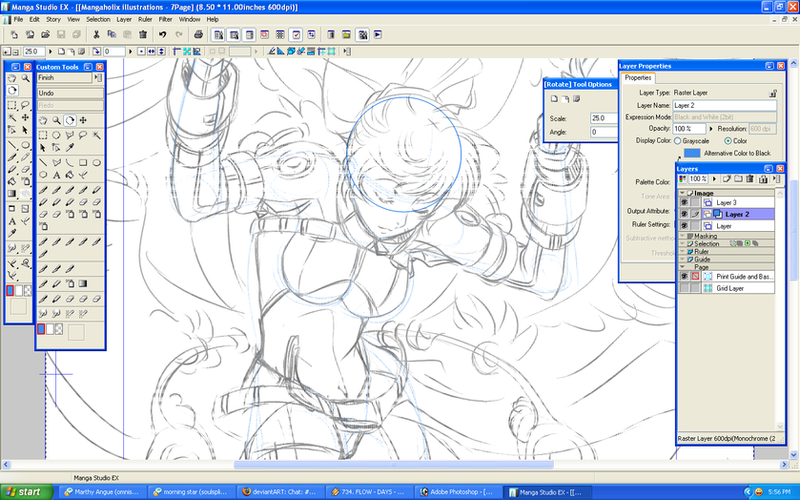Collapse the Page group in Layers
The height and width of the screenshot is (500, 800).
pyautogui.click(x=682, y=267)
